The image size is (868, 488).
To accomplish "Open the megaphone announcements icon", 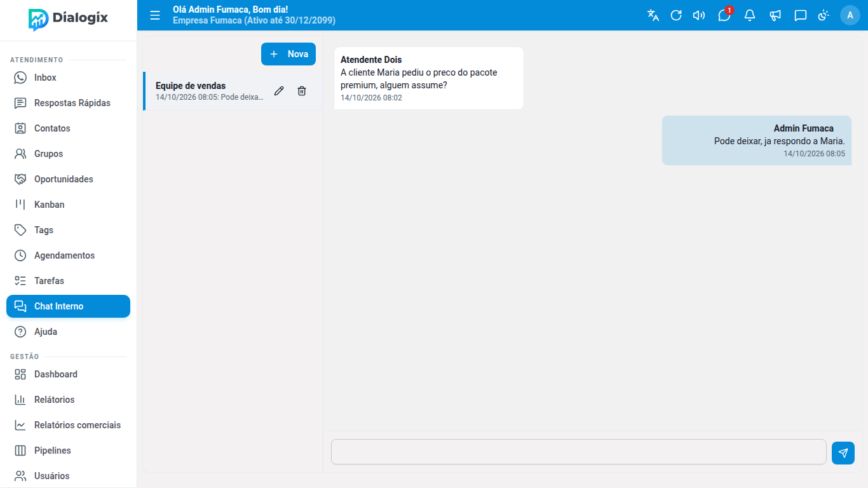I will (x=775, y=15).
